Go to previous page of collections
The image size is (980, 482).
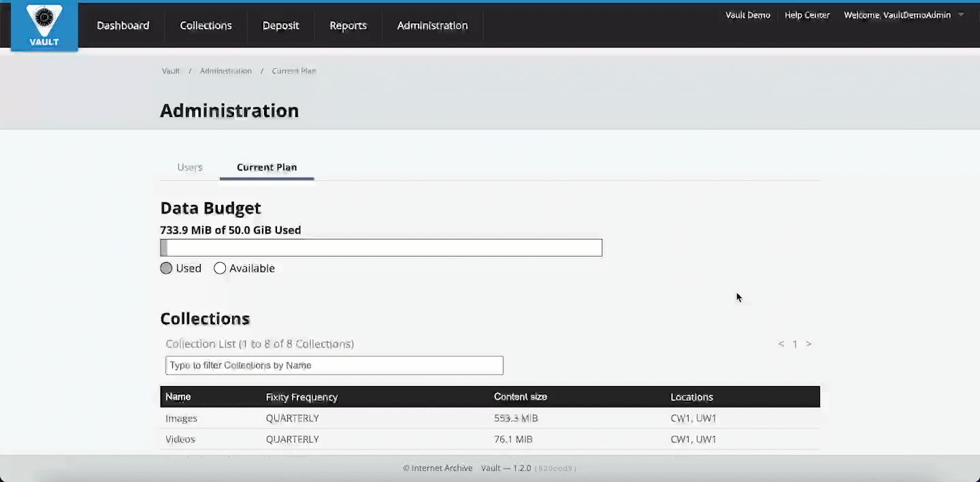pyautogui.click(x=781, y=344)
